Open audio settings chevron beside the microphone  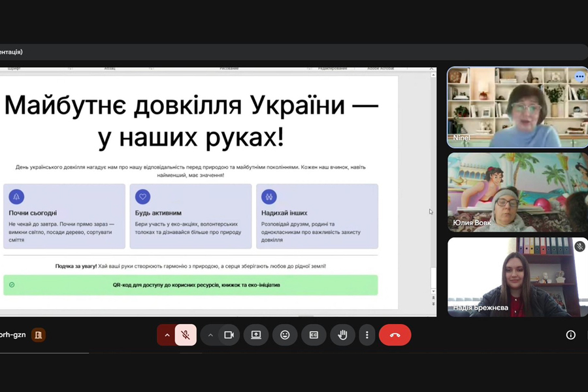[x=167, y=335]
